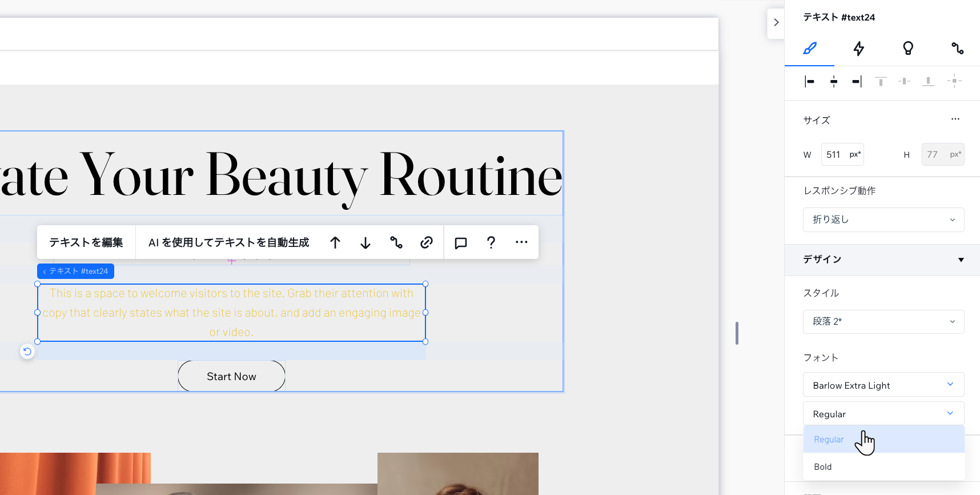Image resolution: width=980 pixels, height=495 pixels.
Task: Click floating toolbar connect-to-data icon
Action: pos(396,242)
